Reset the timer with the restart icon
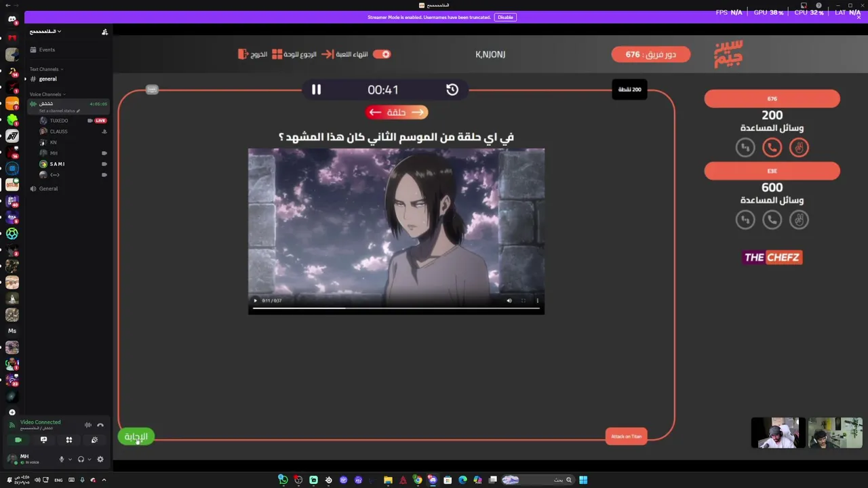868x488 pixels. pyautogui.click(x=452, y=89)
